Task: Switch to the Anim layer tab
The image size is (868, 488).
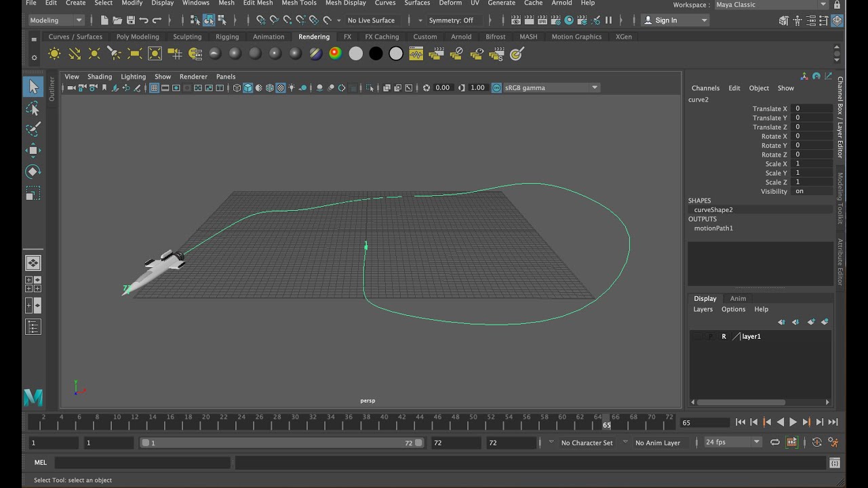Action: (738, 298)
